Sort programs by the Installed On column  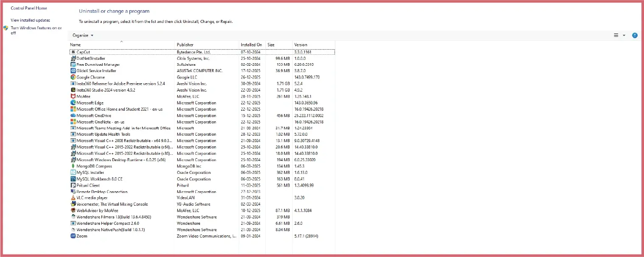[251, 45]
